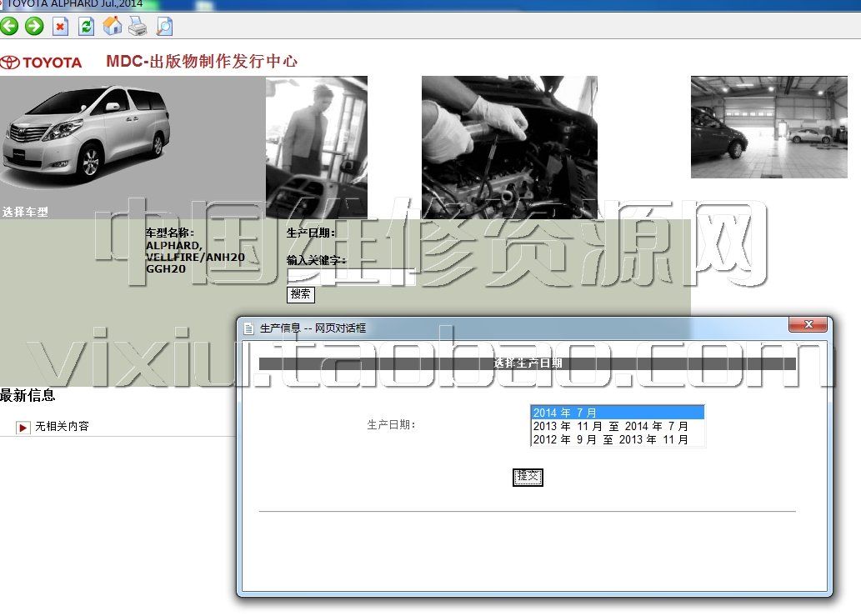Click the 无相关内容 news entry

[x=62, y=426]
